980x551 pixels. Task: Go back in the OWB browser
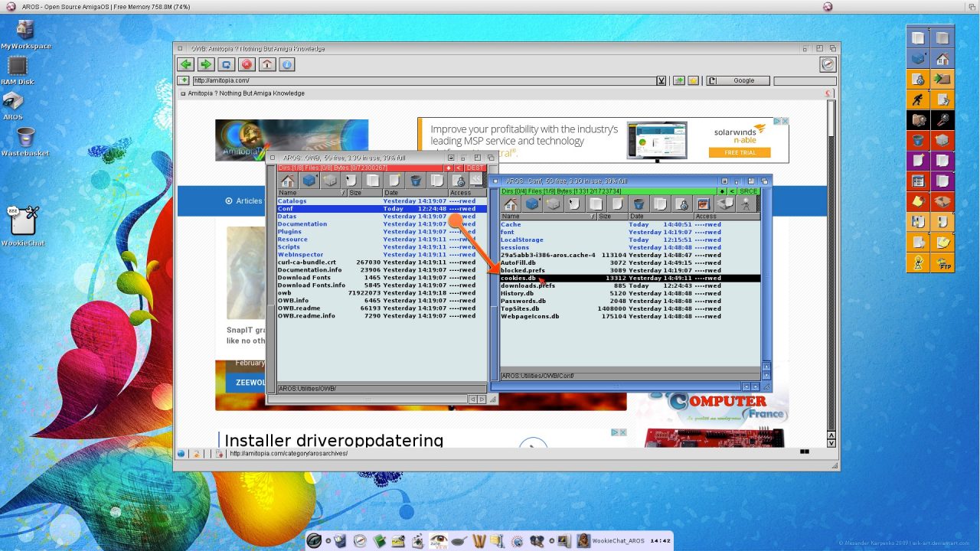(185, 64)
